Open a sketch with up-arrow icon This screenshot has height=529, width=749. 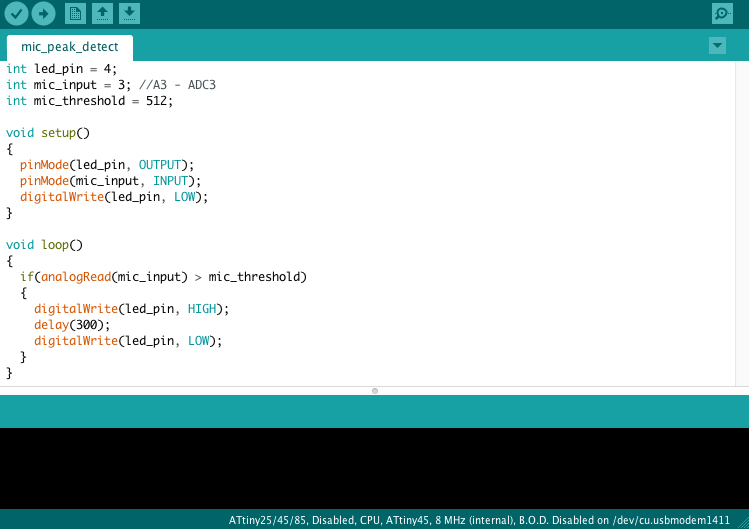click(x=102, y=13)
